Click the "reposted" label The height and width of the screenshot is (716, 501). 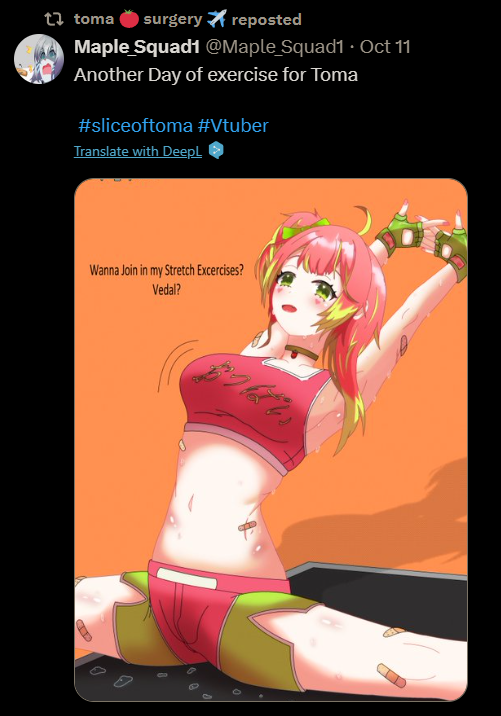click(266, 20)
